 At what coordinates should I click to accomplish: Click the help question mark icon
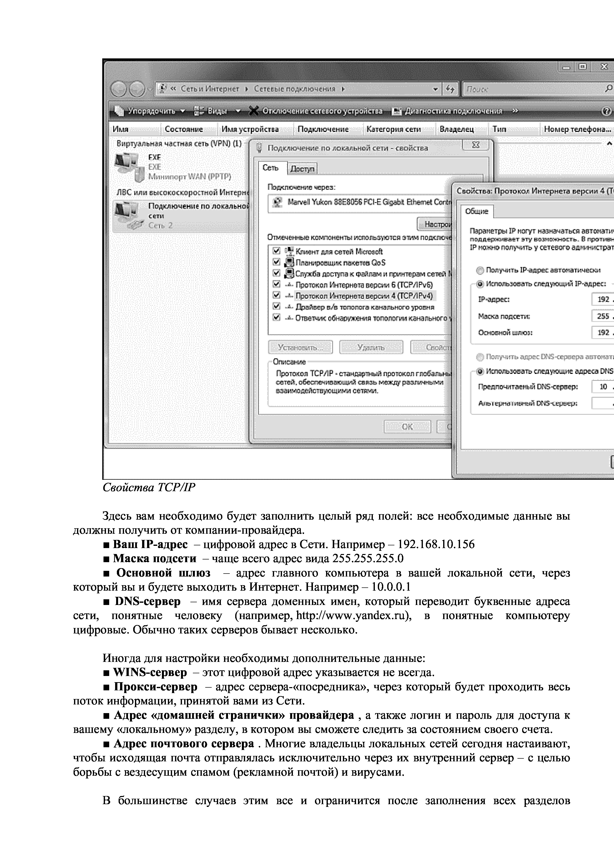606,111
